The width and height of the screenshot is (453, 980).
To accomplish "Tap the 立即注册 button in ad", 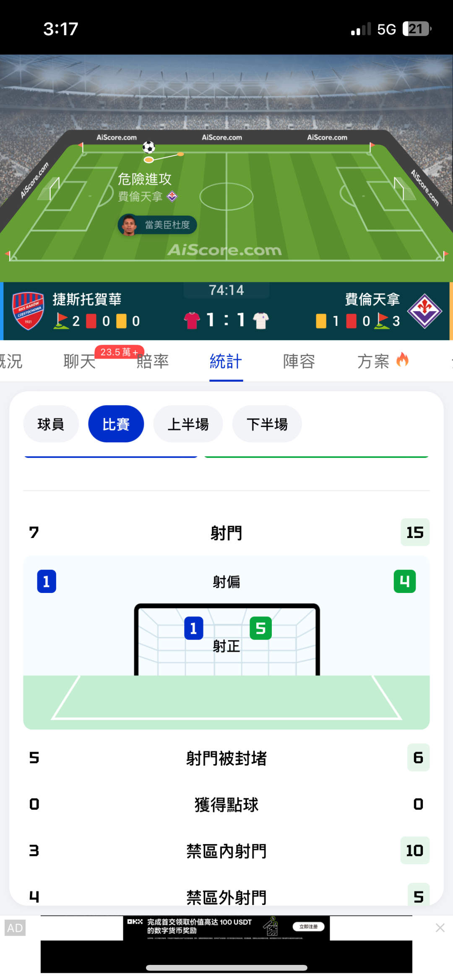I will click(x=308, y=926).
